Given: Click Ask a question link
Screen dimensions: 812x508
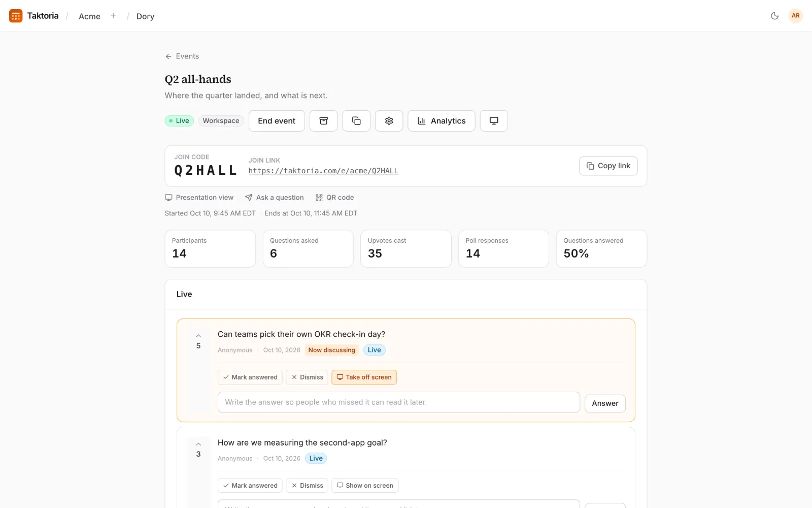Looking at the screenshot, I should pos(274,198).
